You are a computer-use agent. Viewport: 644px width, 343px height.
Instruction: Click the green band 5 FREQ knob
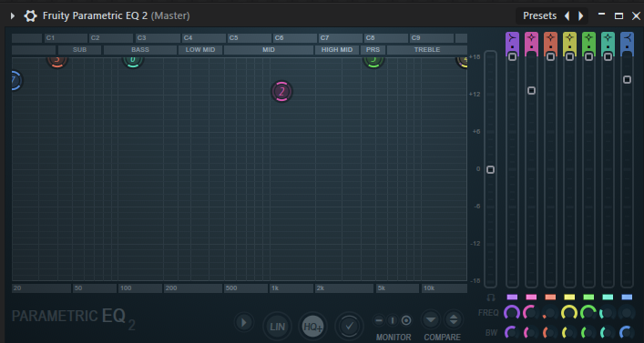point(588,313)
